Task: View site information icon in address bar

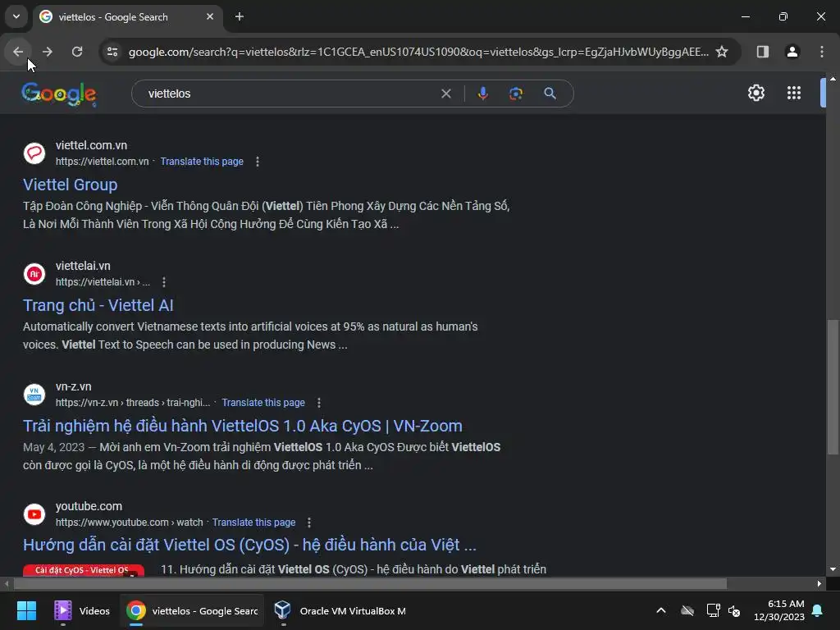Action: click(x=112, y=52)
